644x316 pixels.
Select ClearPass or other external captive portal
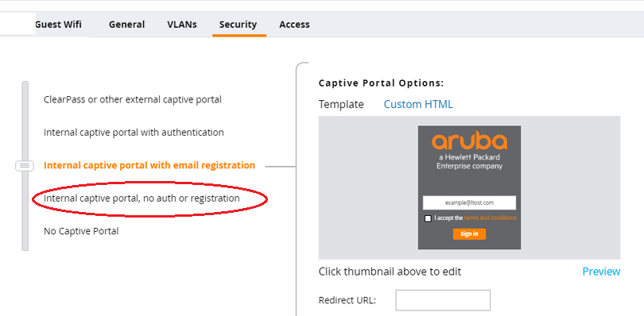pyautogui.click(x=133, y=99)
